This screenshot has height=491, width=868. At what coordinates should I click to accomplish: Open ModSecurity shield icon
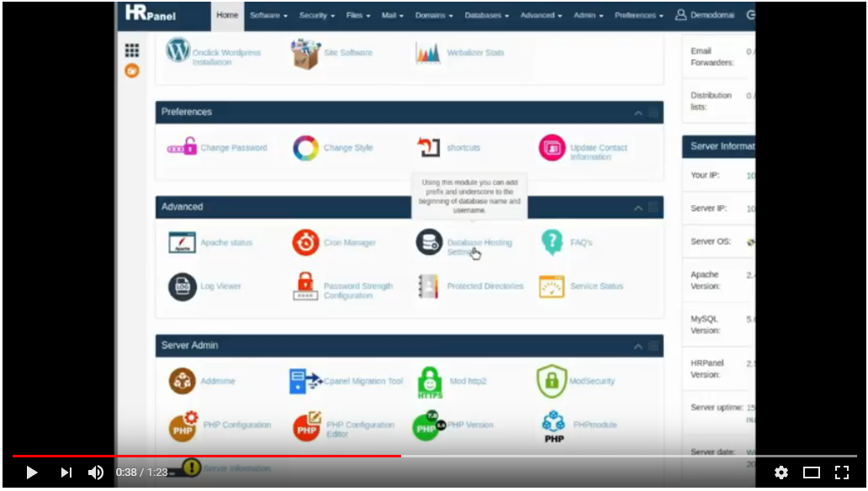(x=552, y=381)
